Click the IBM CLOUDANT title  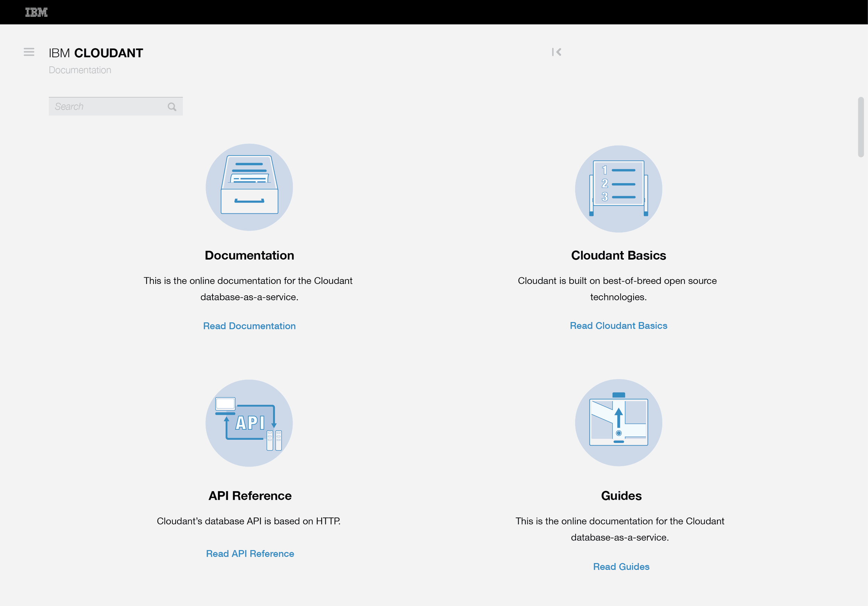tap(96, 53)
